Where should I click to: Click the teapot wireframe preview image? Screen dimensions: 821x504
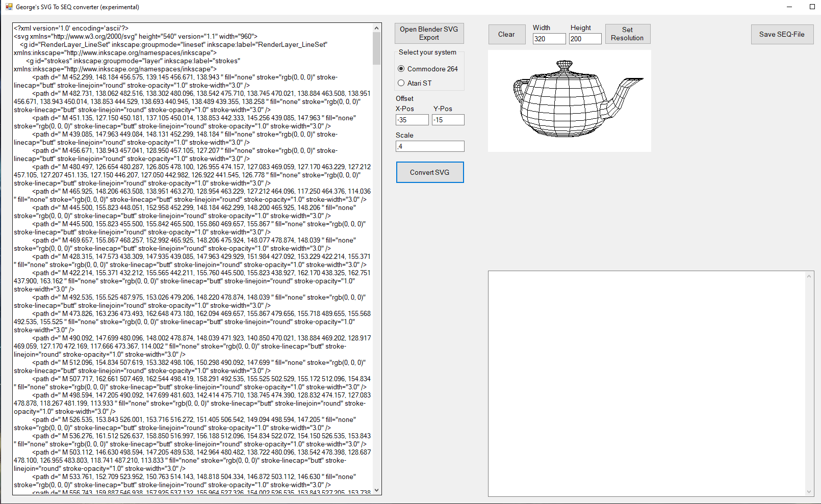pos(569,101)
